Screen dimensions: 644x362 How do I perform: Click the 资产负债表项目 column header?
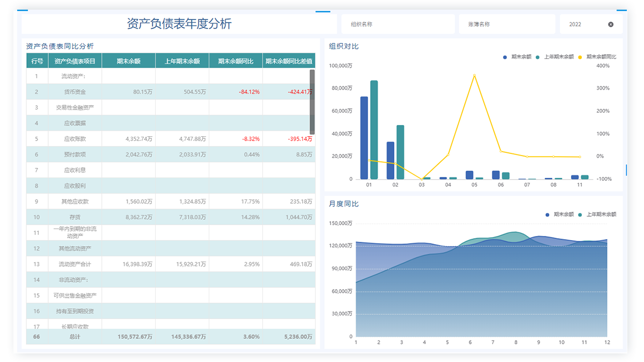[75, 61]
